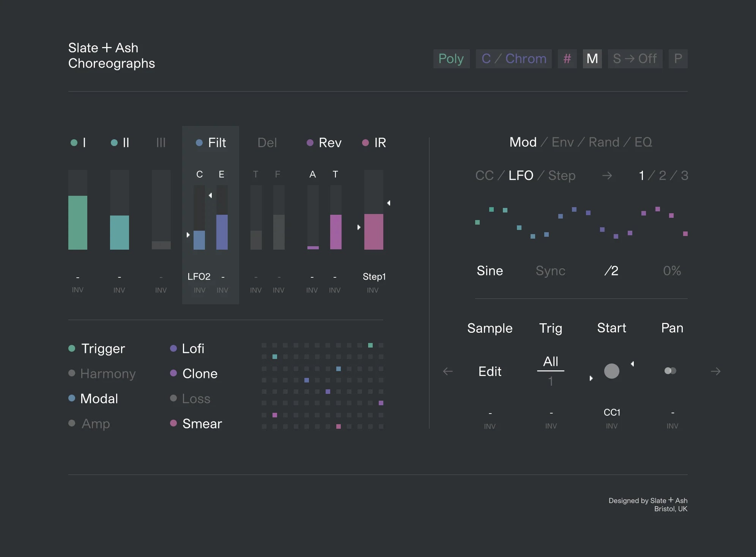Screen dimensions: 756x557
Task: Click right arrow next to Pan control
Action: (x=715, y=371)
